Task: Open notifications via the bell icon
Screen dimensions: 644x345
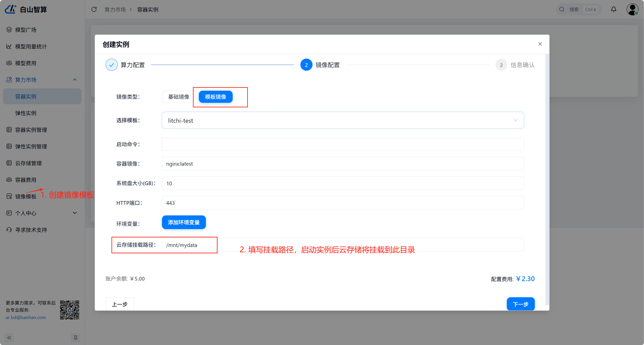Action: [x=613, y=9]
